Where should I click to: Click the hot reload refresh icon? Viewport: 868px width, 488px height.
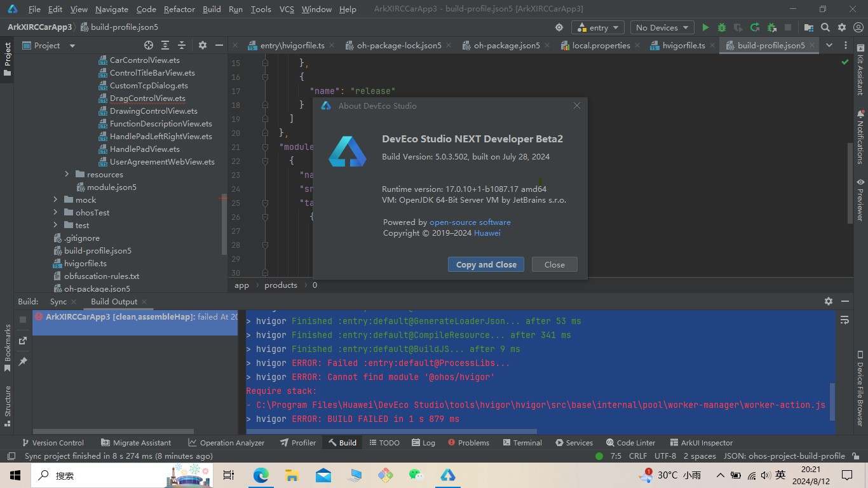pyautogui.click(x=755, y=27)
